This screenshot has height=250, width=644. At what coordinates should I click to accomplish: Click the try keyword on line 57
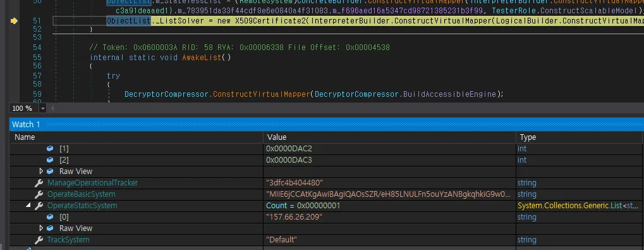(x=113, y=76)
